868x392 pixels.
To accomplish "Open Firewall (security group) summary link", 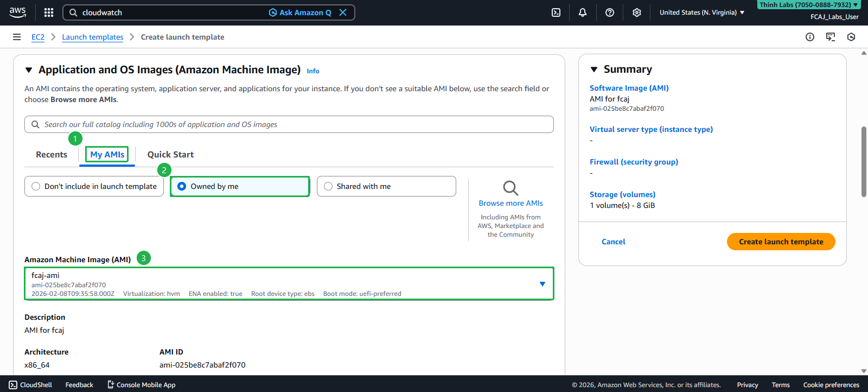I will tap(634, 162).
